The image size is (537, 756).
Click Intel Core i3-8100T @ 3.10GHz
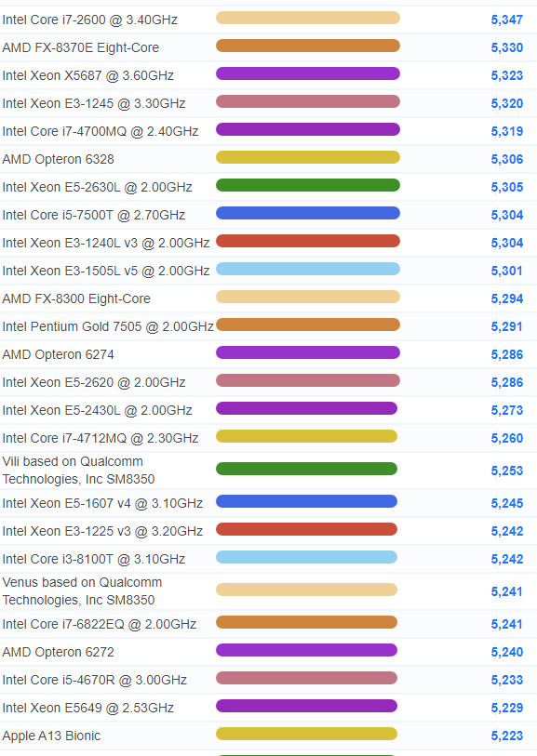tap(94, 559)
